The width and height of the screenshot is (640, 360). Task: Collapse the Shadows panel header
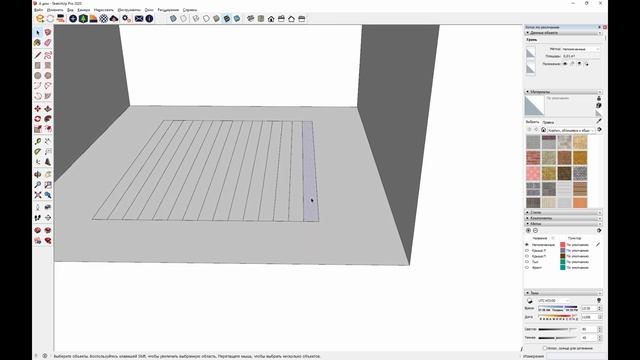coord(563,293)
